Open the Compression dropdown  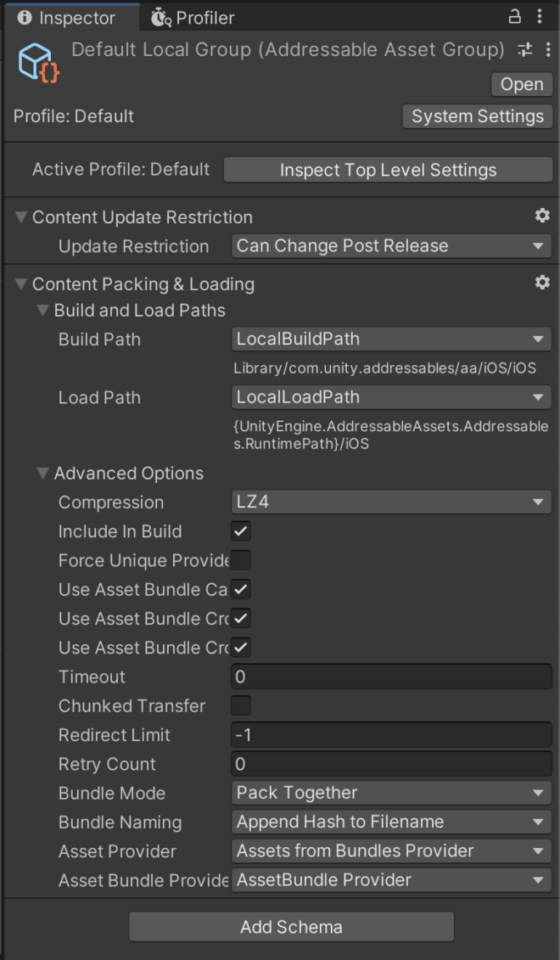(x=390, y=502)
